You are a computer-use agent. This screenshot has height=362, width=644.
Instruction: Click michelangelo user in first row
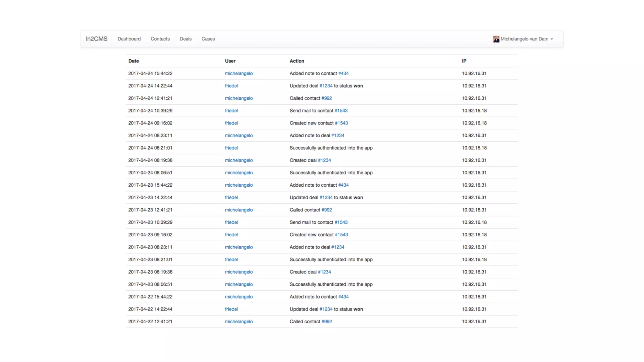239,74
